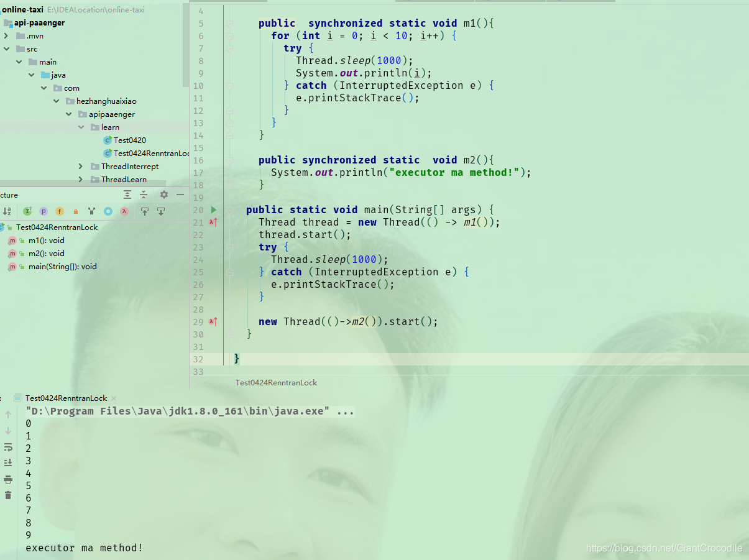The height and width of the screenshot is (560, 749).
Task: Click fold marker on for loop line 6
Action: [229, 36]
